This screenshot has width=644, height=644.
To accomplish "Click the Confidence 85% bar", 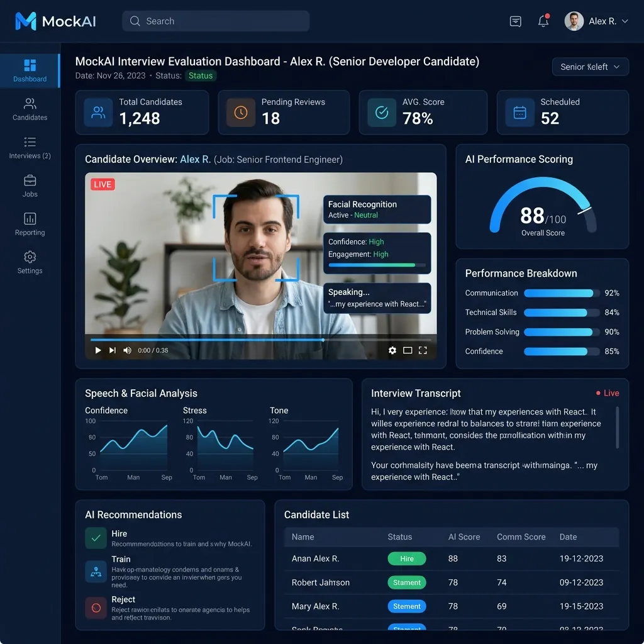I will click(x=560, y=352).
